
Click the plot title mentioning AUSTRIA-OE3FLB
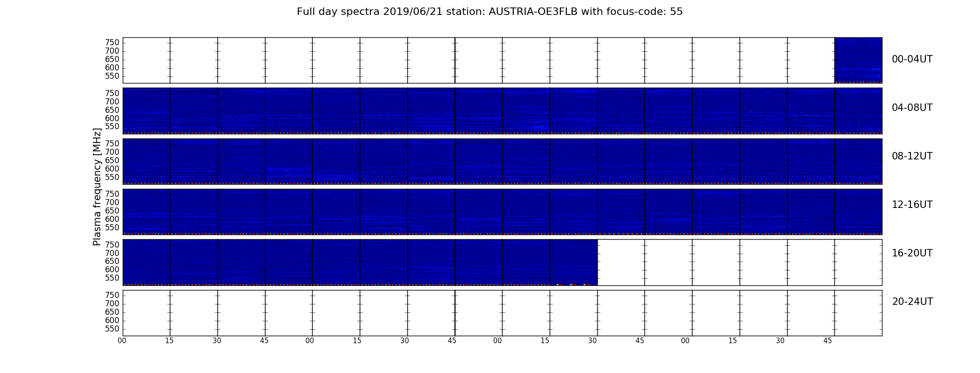[490, 12]
